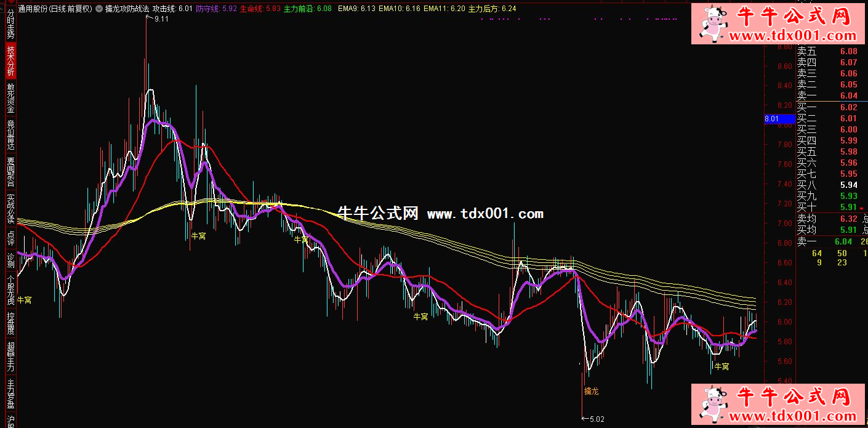Click the 买均 5.91 average row
This screenshot has height=428, width=868.
[x=827, y=230]
